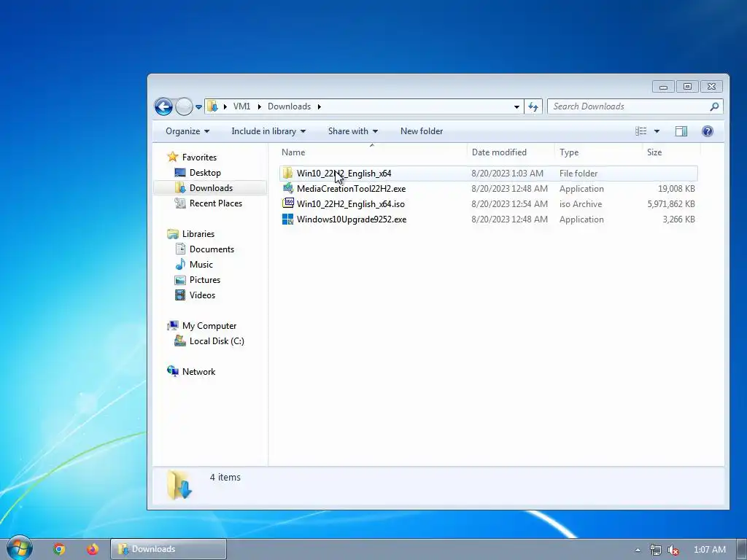This screenshot has width=747, height=560.
Task: Select the Win10_22H2_English_x64 folder icon
Action: pyautogui.click(x=287, y=173)
